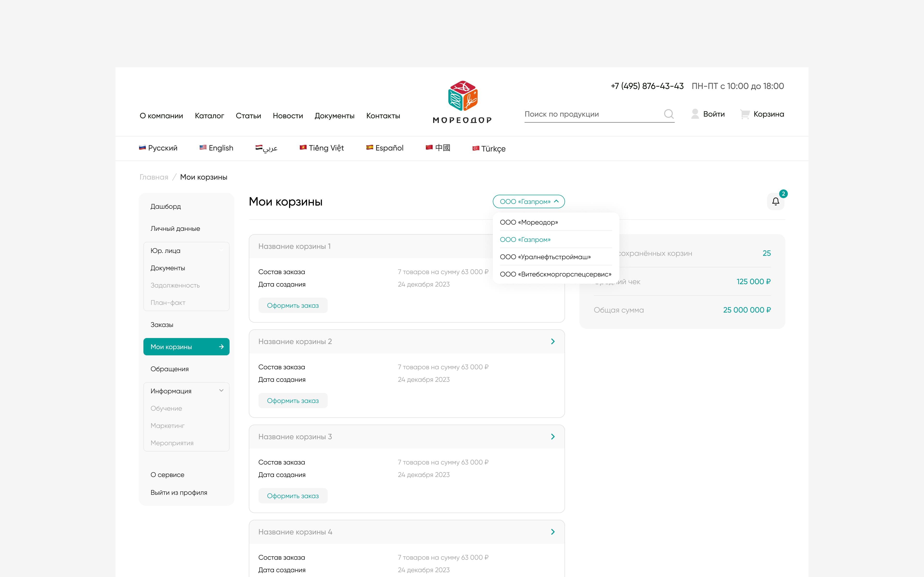Choose ООО «Уралнефтьстроймаш» in the list
This screenshot has height=577, width=924.
point(545,257)
